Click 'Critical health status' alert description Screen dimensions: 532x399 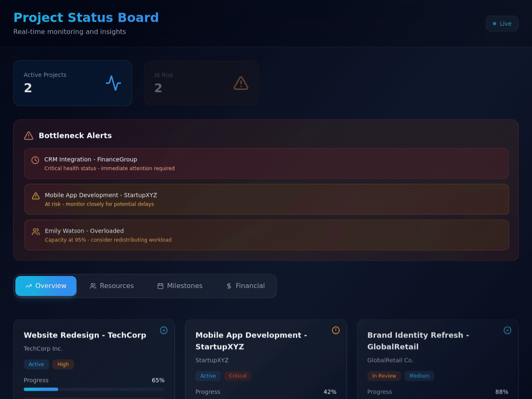(x=109, y=168)
